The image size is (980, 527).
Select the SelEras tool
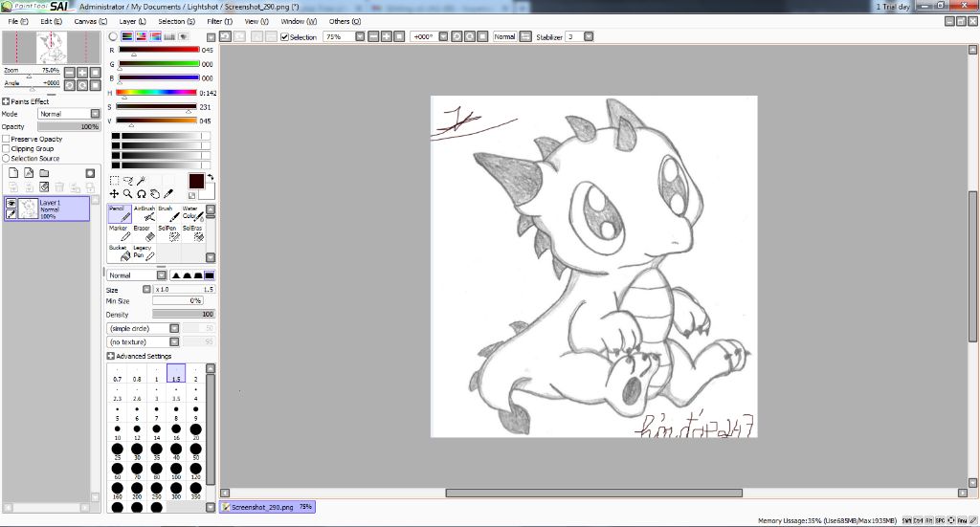(192, 233)
